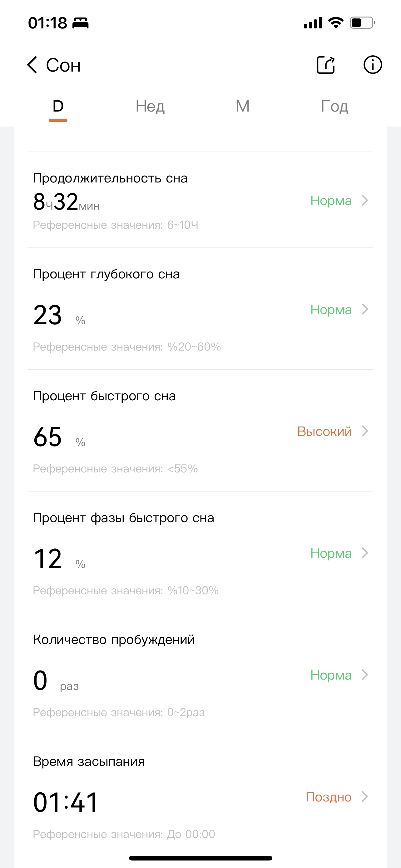Viewport: 401px width, 868px height.
Task: Tap the back arrow icon
Action: click(x=32, y=65)
